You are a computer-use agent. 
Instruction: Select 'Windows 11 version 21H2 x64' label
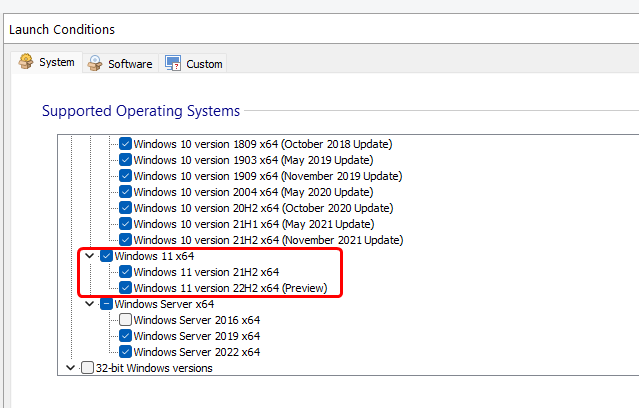(206, 272)
